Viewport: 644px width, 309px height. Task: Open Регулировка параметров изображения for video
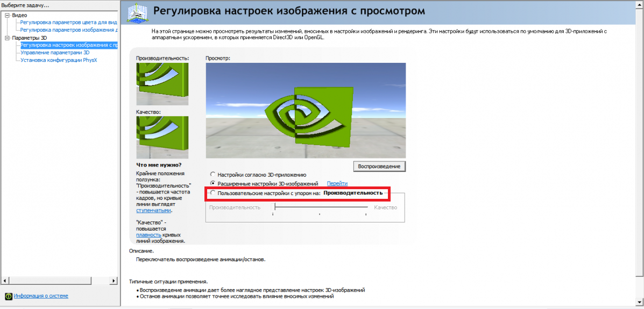[69, 30]
